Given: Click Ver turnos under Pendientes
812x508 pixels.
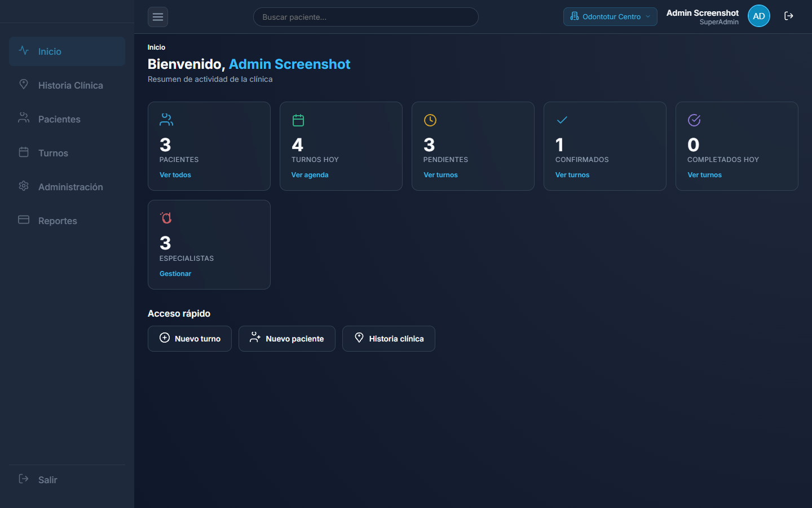Looking at the screenshot, I should [441, 175].
